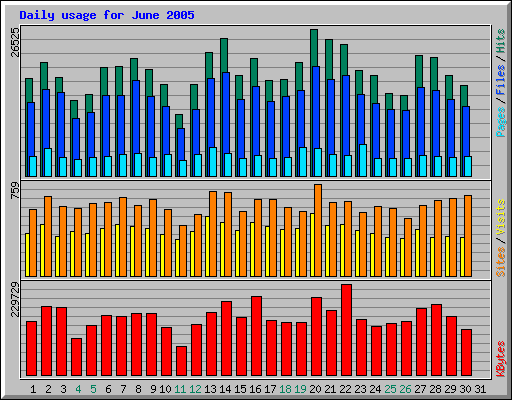Click the chart title "Daily usage for June 2005"
Screen dimensions: 512x400
pyautogui.click(x=107, y=15)
